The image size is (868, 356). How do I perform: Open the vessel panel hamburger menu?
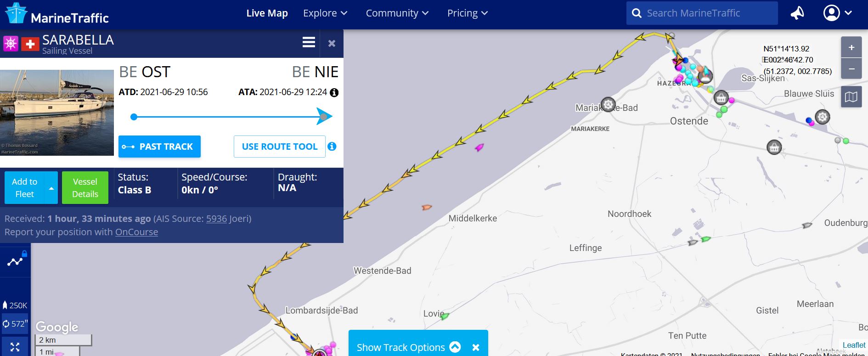tap(309, 43)
